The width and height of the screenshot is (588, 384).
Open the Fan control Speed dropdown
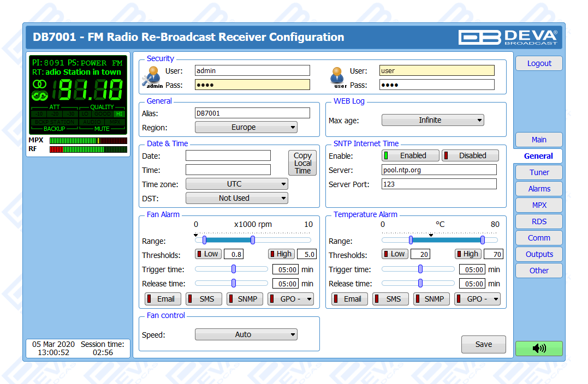[x=246, y=334]
